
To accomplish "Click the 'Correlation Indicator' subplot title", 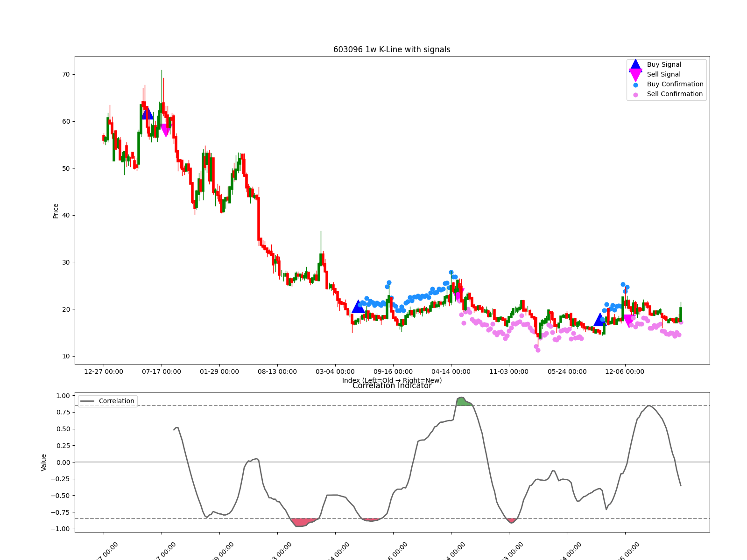I will [x=392, y=385].
